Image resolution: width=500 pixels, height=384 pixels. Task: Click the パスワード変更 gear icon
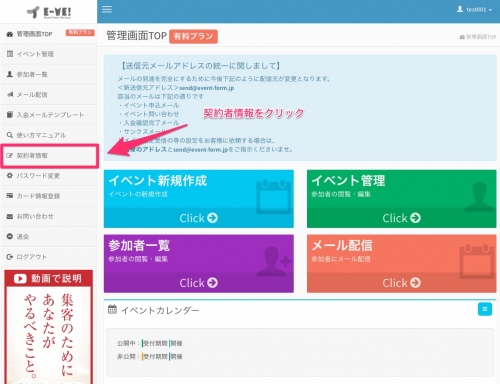pos(10,176)
